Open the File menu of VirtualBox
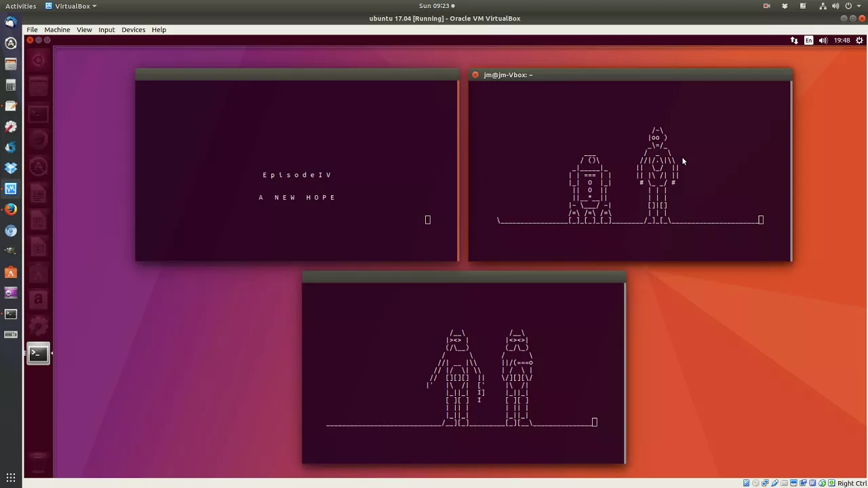Screen dimensions: 868x488 (x=32, y=30)
